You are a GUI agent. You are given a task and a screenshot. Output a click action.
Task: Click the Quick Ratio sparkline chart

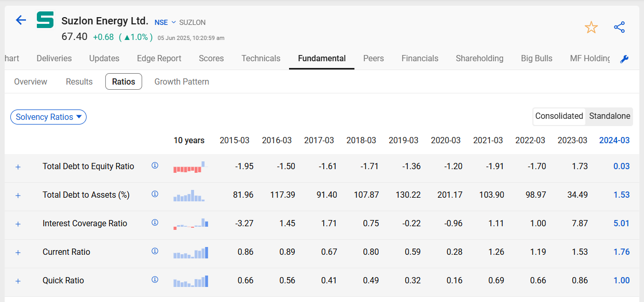(191, 281)
